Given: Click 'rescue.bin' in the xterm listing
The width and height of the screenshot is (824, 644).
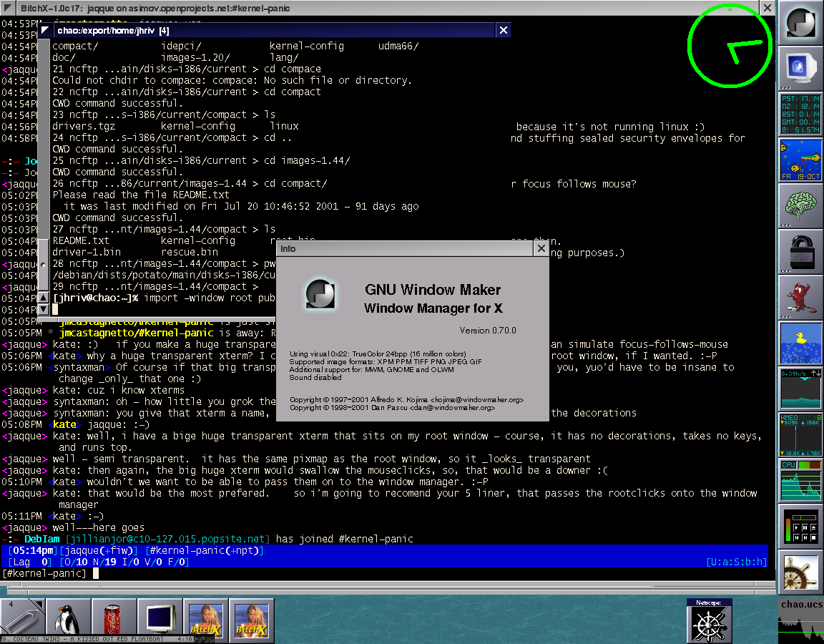Looking at the screenshot, I should click(x=189, y=252).
